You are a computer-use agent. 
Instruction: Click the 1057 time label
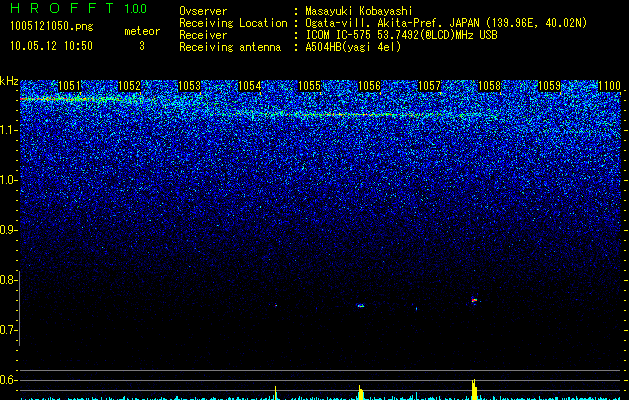pyautogui.click(x=430, y=86)
